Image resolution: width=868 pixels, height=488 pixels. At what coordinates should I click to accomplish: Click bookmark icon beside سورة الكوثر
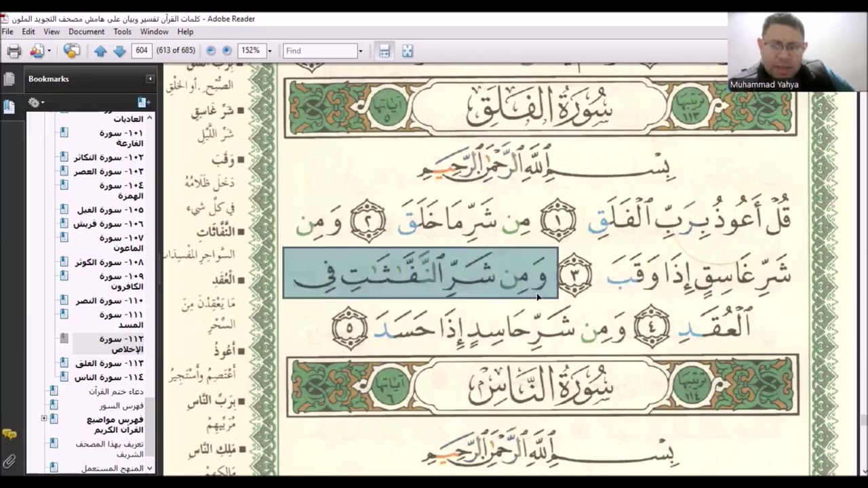[x=64, y=262]
